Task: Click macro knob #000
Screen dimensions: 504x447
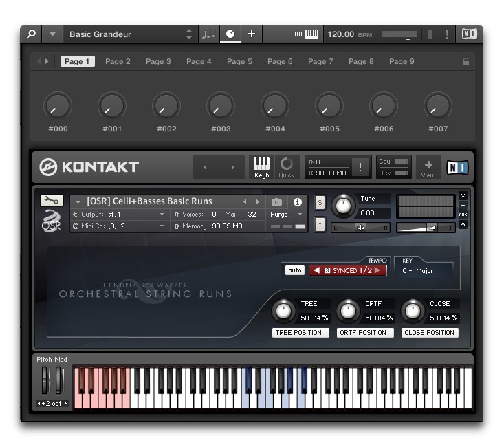Action: [58, 106]
